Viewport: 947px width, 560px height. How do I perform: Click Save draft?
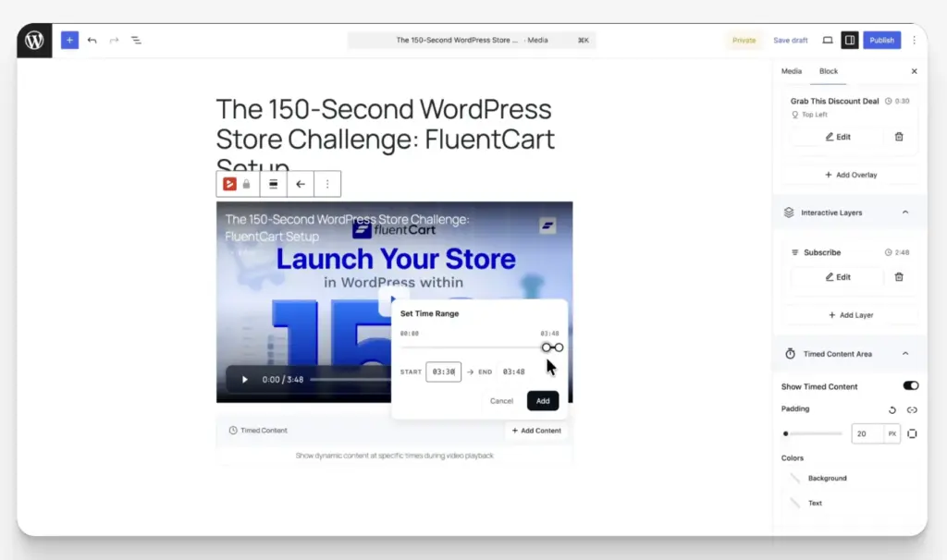click(x=791, y=41)
